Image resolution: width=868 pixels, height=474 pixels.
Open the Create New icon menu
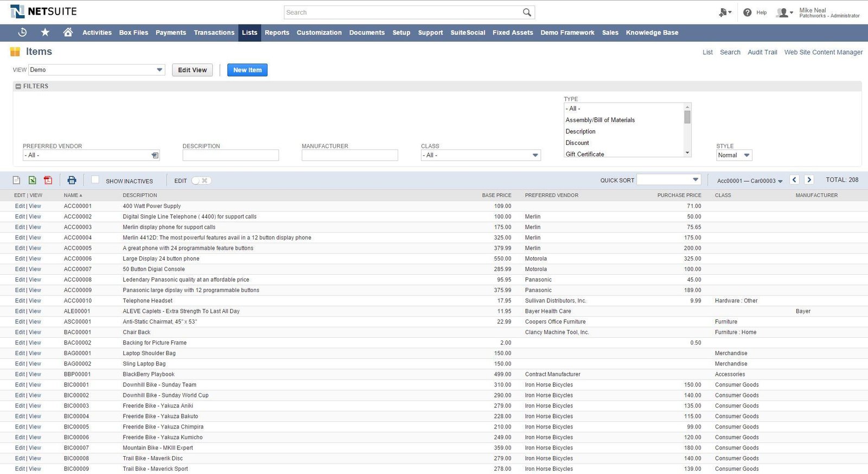[x=725, y=12]
